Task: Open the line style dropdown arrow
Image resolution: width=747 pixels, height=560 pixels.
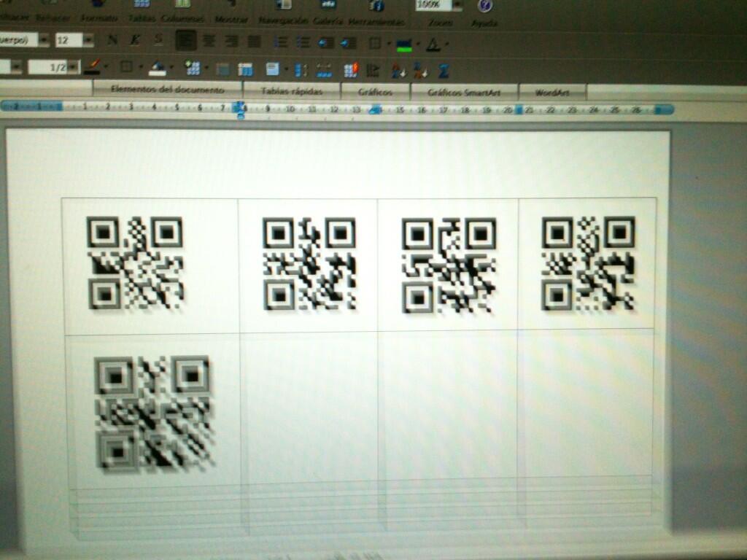Action: [x=16, y=66]
